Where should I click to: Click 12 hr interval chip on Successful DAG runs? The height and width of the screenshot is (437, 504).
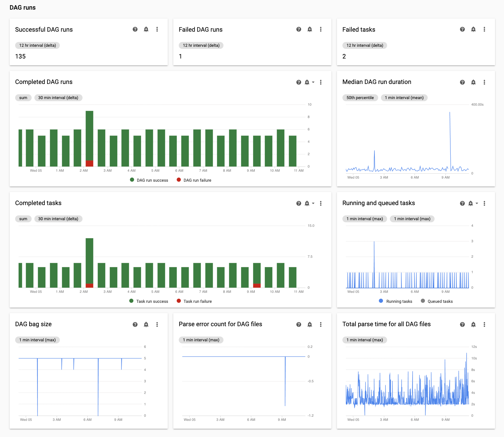tap(37, 45)
